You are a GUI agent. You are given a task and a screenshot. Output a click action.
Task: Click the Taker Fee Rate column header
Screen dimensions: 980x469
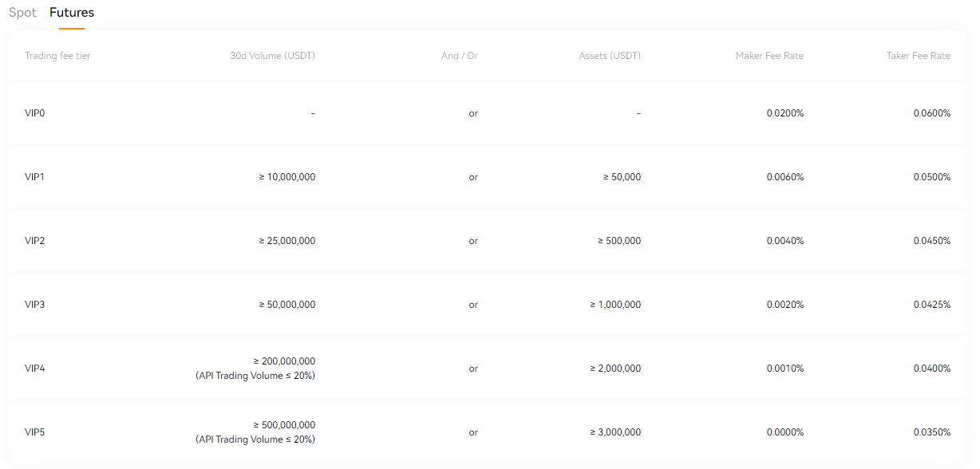(x=919, y=56)
